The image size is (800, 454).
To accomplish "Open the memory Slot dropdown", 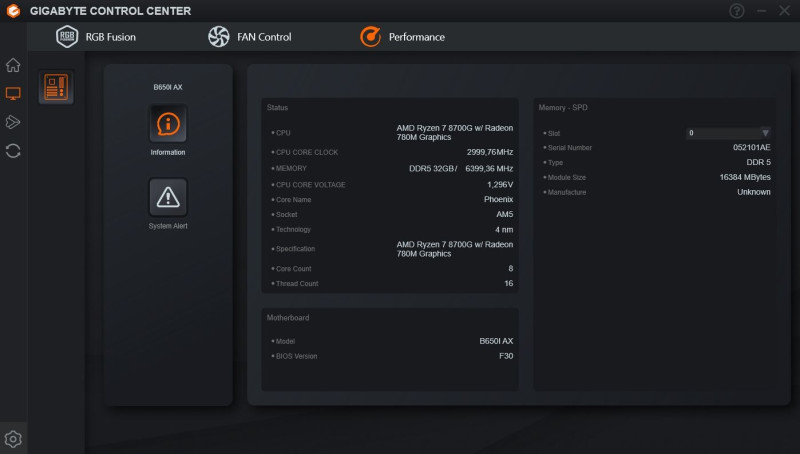I will [728, 133].
